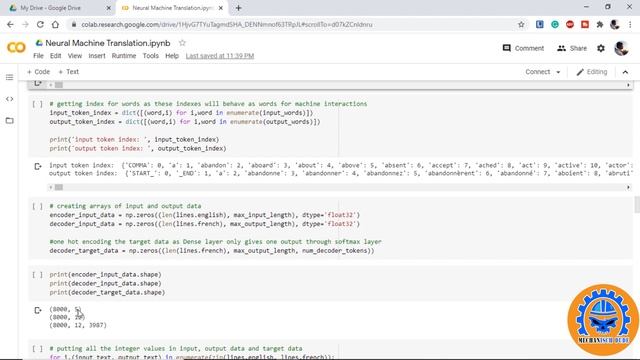Viewport: 640px width, 360px height.
Task: Click the top output scrollbar right arrow
Action: tap(628, 85)
